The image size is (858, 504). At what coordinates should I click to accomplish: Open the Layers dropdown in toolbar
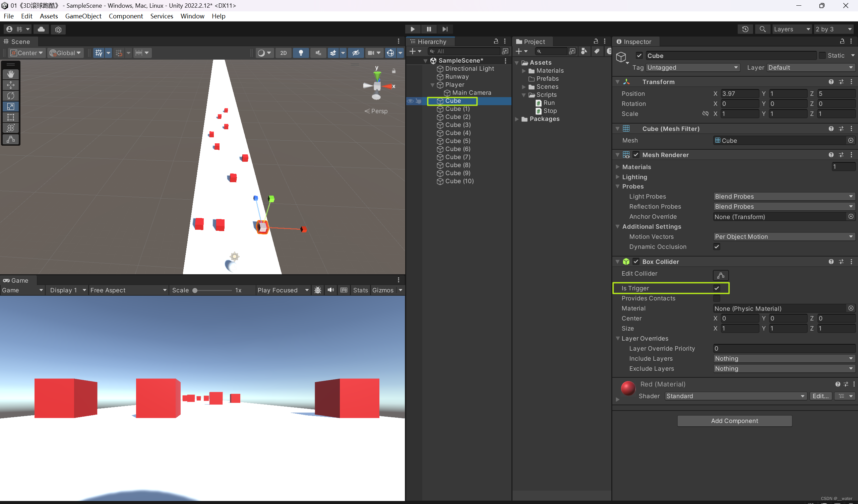tap(791, 29)
